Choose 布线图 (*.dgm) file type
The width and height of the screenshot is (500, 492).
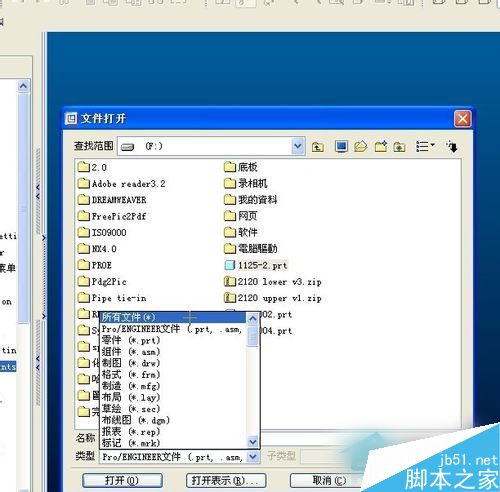pyautogui.click(x=173, y=420)
